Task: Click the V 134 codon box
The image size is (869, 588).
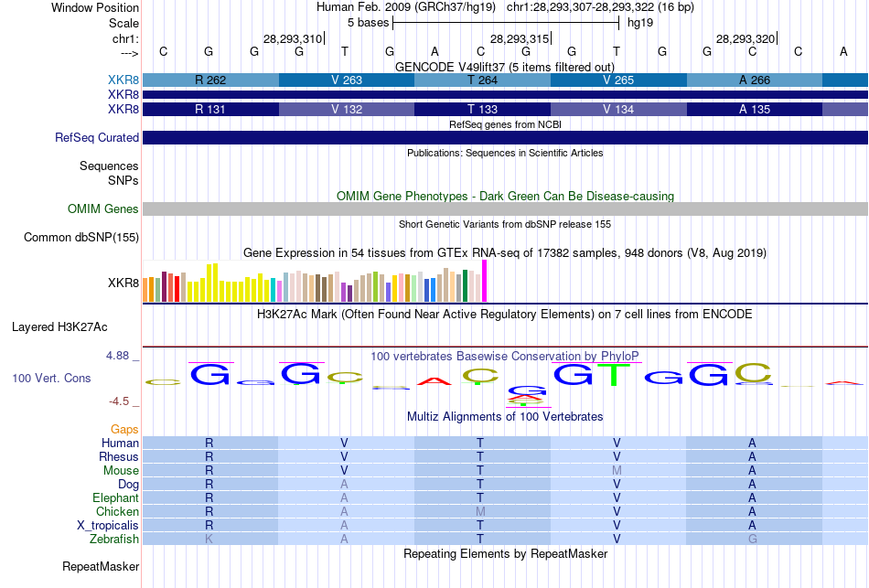Action: coord(618,109)
